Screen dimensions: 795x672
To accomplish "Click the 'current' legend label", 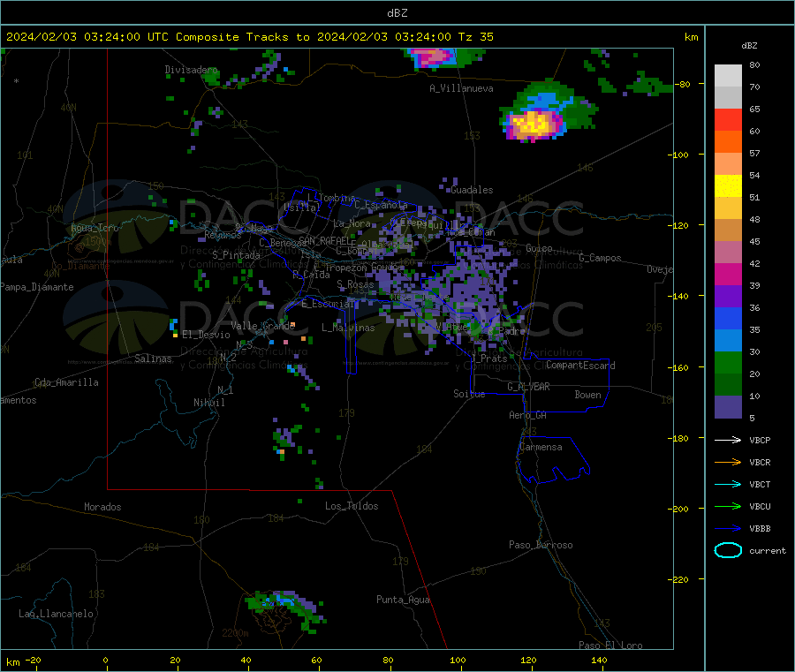I will pos(768,550).
